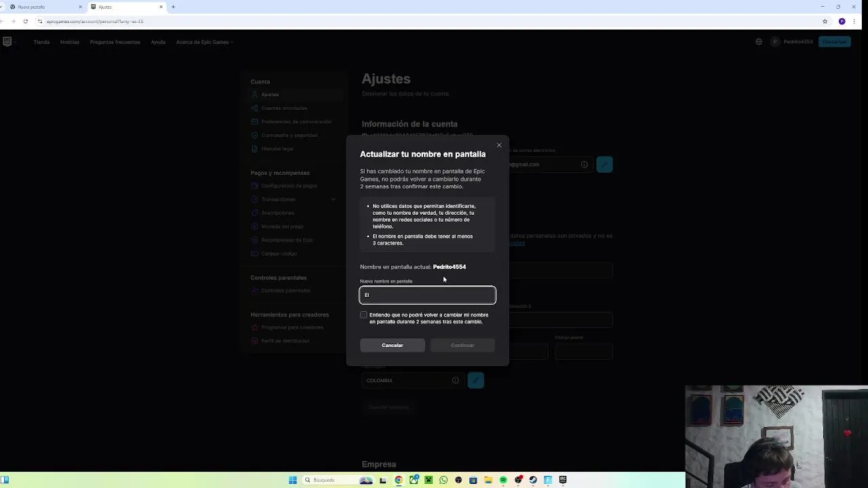Open Preguntas frecuentes in the header
Image resolution: width=868 pixels, height=488 pixels.
coord(115,42)
